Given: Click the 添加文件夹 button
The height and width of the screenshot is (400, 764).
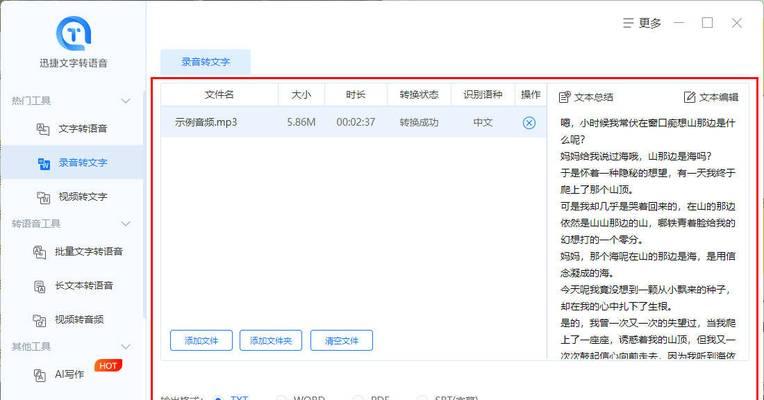Looking at the screenshot, I should 271,341.
